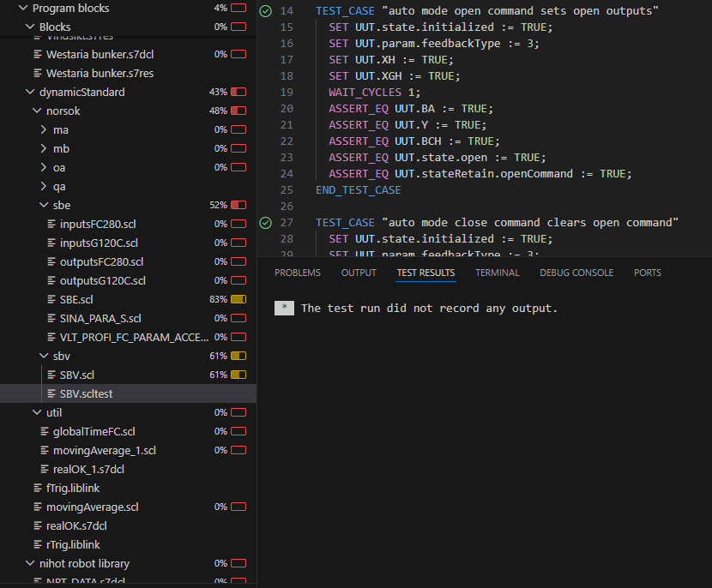This screenshot has width=712, height=588.
Task: Click "SET UUT.param.feedbackType := 3;" on line 16
Action: 434,44
